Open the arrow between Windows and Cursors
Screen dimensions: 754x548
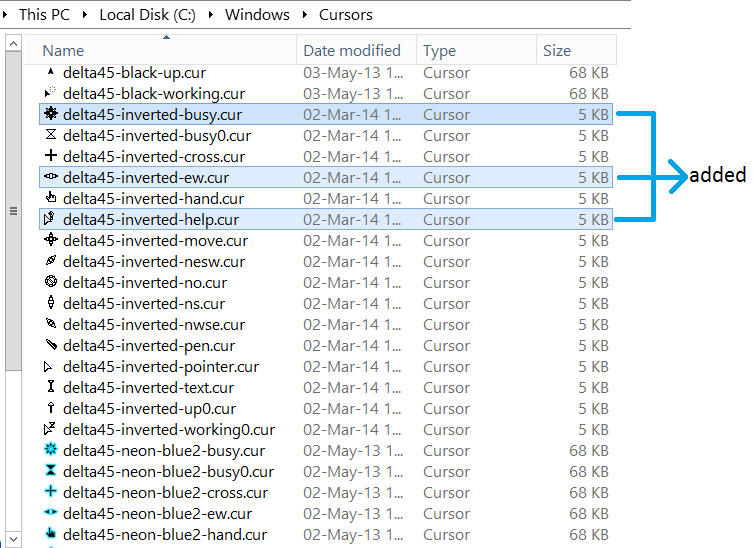pos(305,14)
